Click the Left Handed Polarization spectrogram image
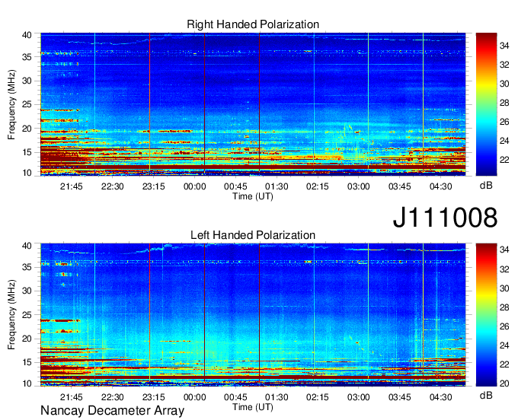The image size is (518, 420). coord(253,315)
